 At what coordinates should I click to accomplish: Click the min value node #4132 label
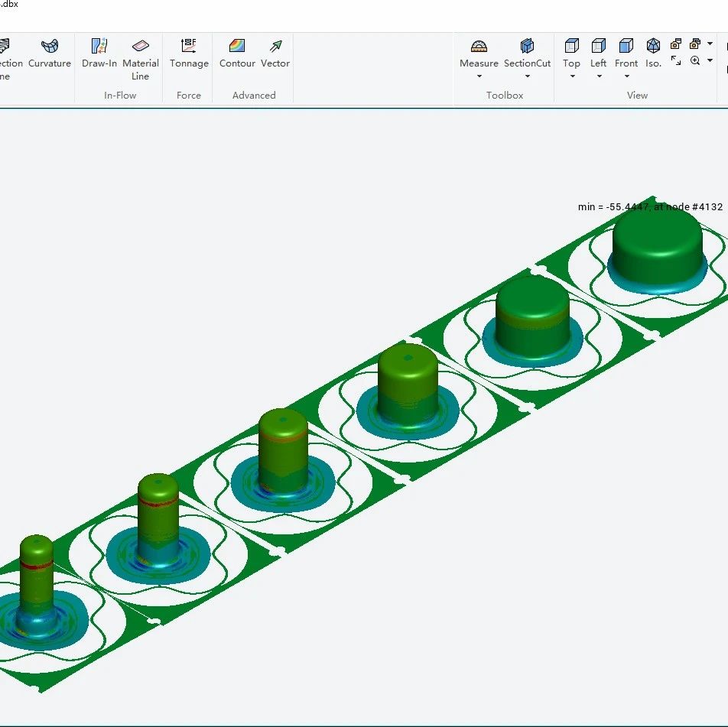650,207
